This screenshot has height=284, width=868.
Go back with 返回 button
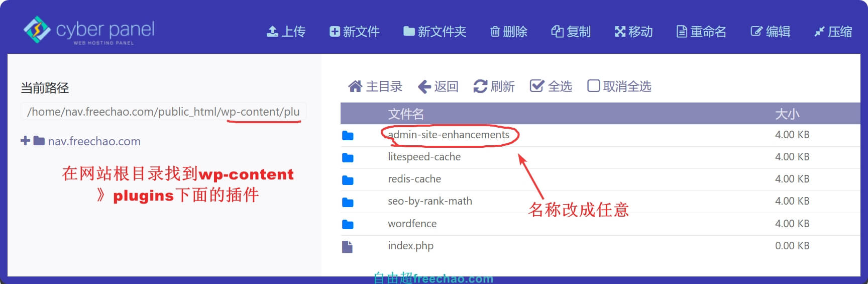click(438, 86)
